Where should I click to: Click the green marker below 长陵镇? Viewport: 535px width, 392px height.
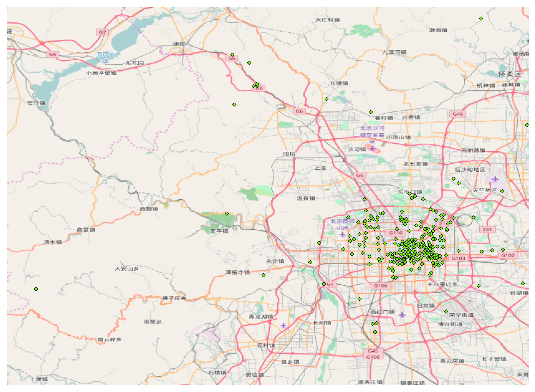coord(326,99)
